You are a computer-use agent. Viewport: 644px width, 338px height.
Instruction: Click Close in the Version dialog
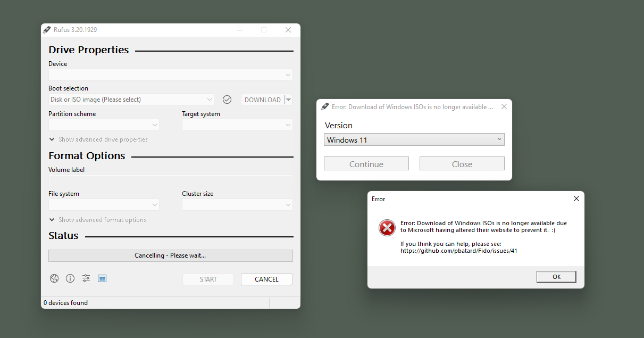coord(462,164)
